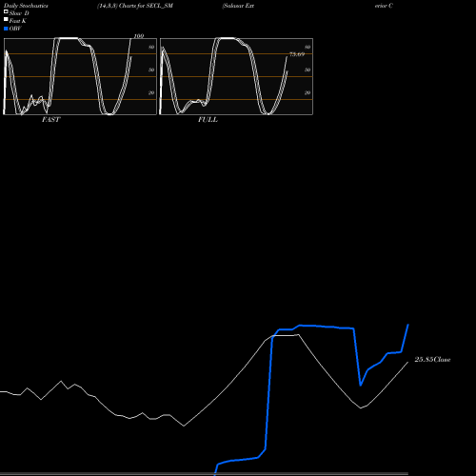The height and width of the screenshot is (476, 476).
Task: Click the OBV legend label
Action: click(x=15, y=29)
